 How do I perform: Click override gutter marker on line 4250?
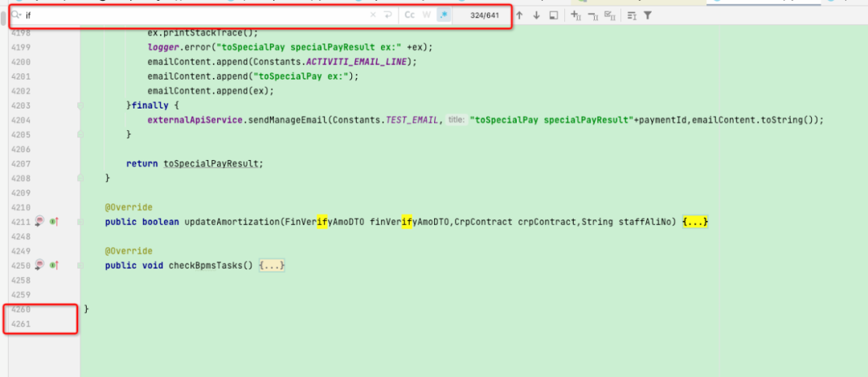click(x=54, y=265)
